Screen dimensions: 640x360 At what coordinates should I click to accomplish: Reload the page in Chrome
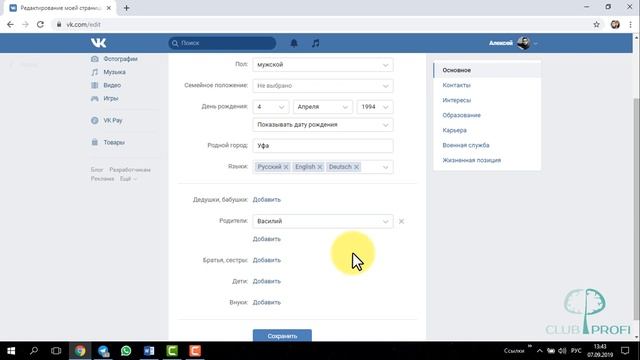pyautogui.click(x=40, y=24)
